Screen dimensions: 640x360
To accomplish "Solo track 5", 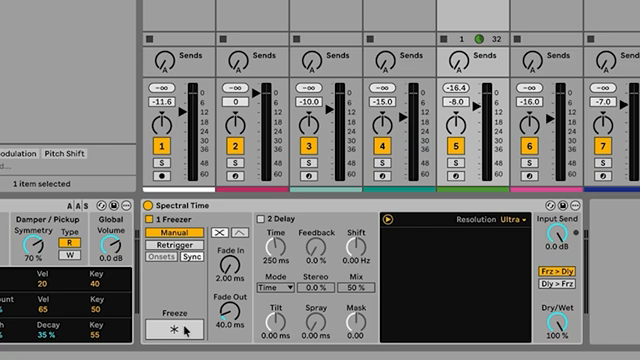I will click(x=456, y=163).
